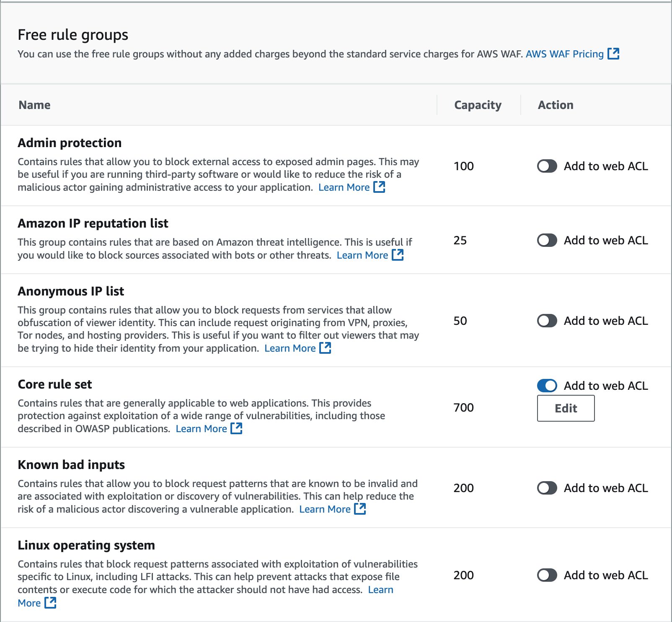The image size is (672, 622).
Task: Click Edit button for Core rule set
Action: click(x=566, y=408)
